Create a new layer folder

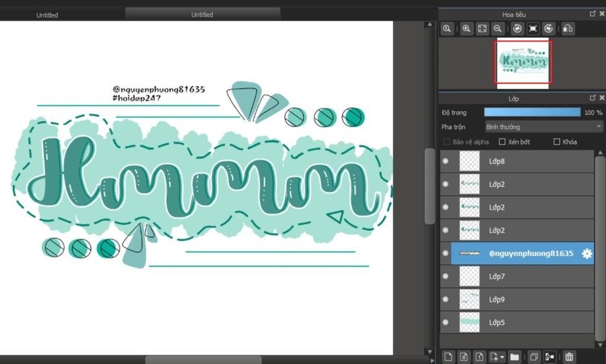click(x=514, y=357)
